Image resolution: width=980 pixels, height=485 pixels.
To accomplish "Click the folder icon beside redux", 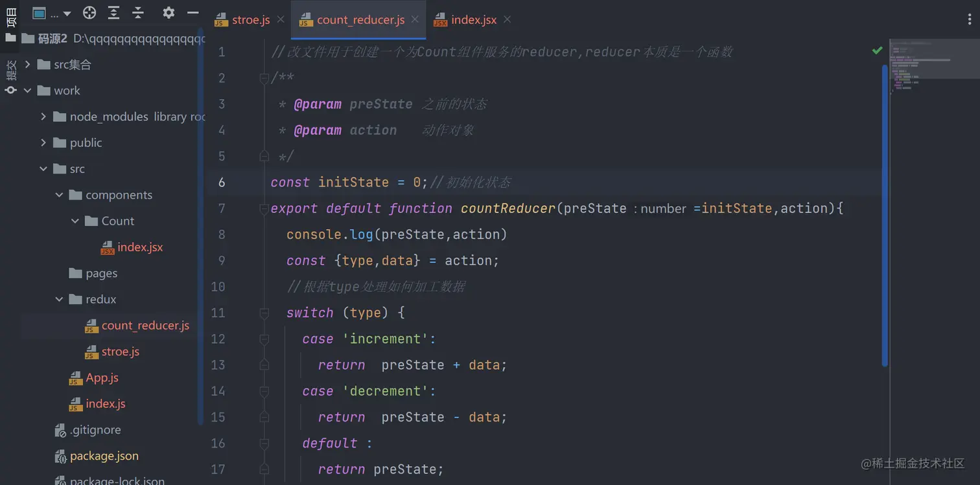I will click(76, 299).
